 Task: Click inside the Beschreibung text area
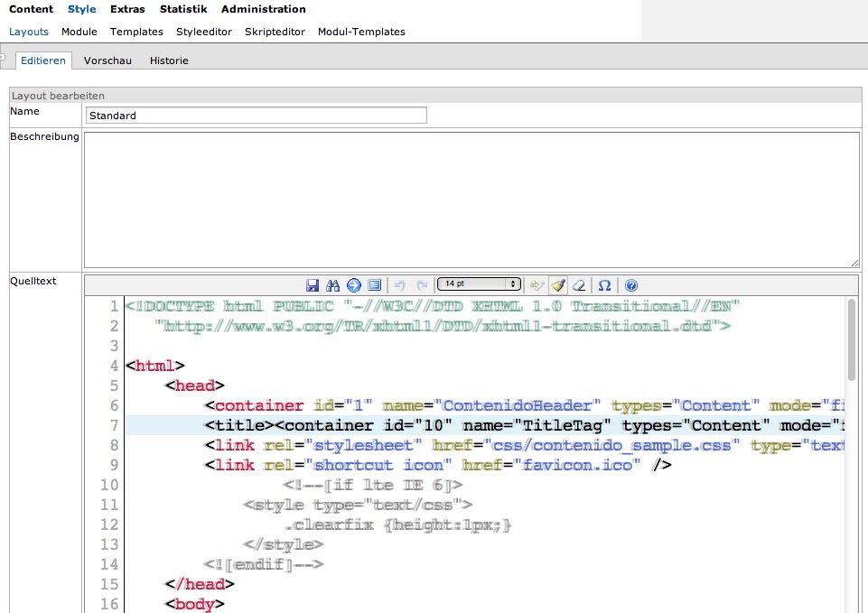[x=471, y=200]
